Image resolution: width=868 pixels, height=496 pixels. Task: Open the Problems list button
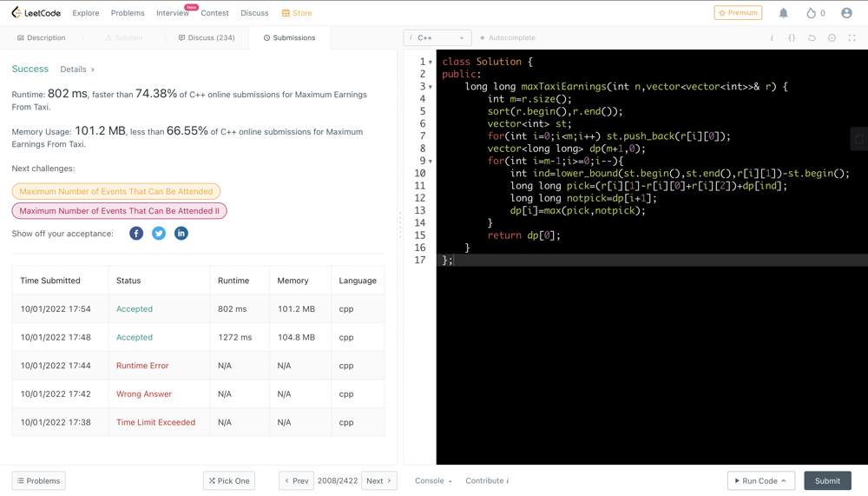point(39,480)
